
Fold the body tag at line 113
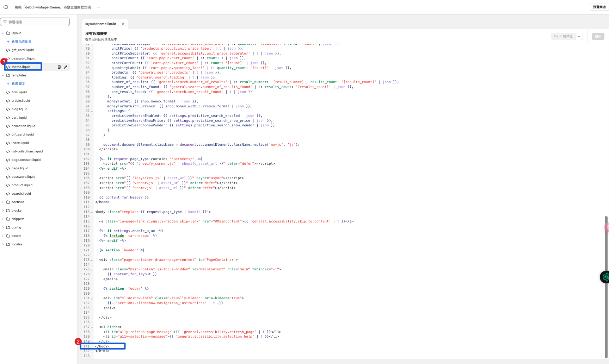[92, 212]
